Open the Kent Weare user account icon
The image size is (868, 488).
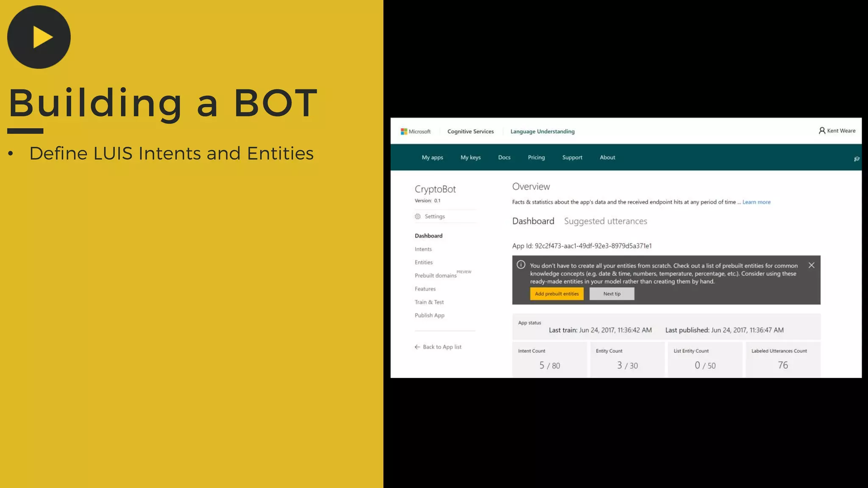(x=822, y=130)
